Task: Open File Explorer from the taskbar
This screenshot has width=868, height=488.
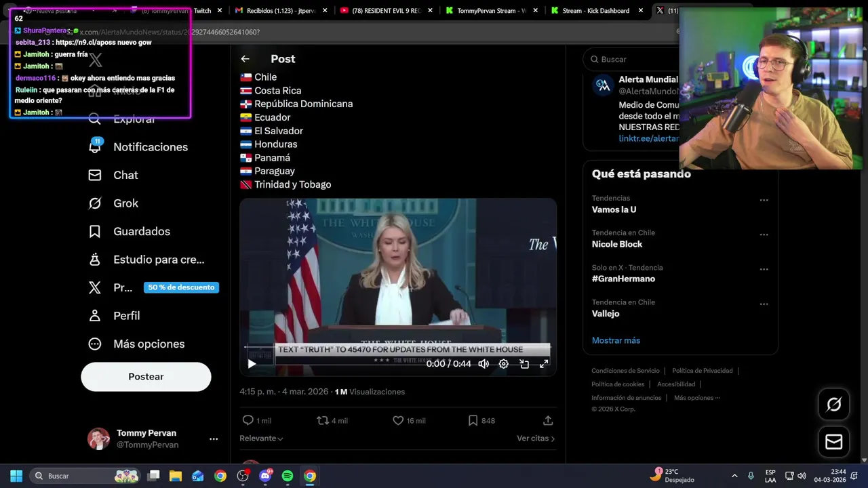Action: [176, 476]
